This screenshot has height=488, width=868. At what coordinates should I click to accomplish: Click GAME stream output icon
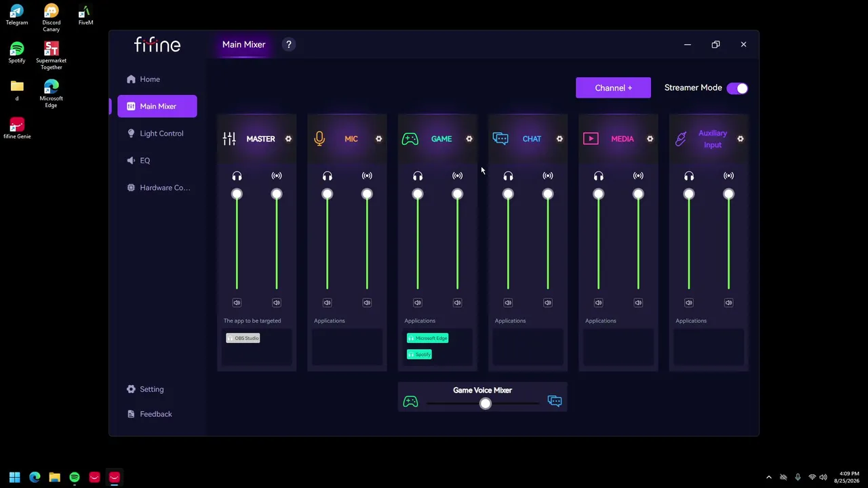click(458, 176)
